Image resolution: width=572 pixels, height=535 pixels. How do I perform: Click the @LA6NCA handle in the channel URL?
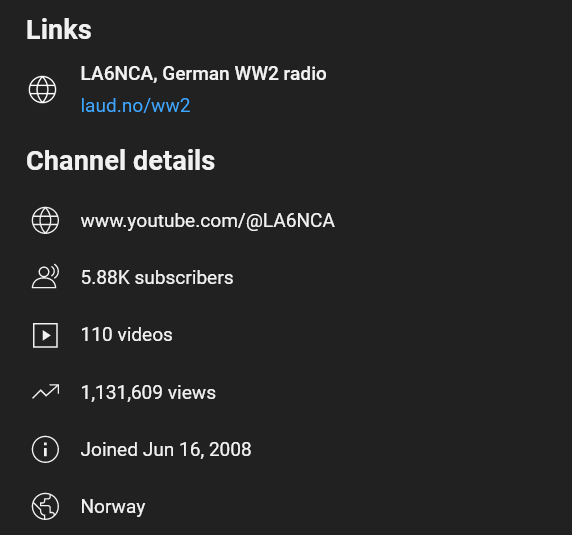coord(290,221)
